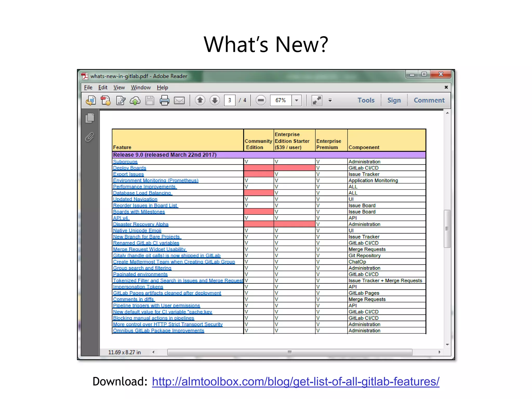The width and height of the screenshot is (532, 399).
Task: Click the horizontal scrollbar left arrow
Action: point(154,352)
